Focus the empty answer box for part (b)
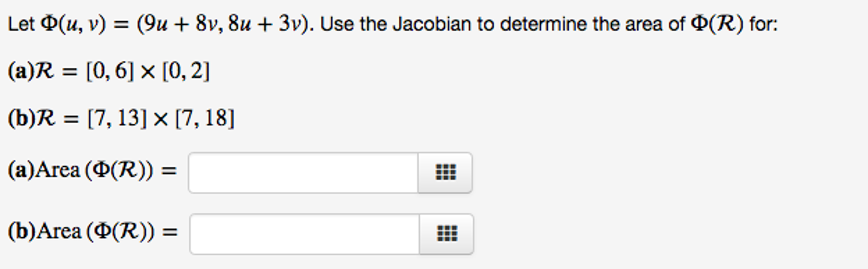Screen dimensions: 868x269 click(303, 234)
